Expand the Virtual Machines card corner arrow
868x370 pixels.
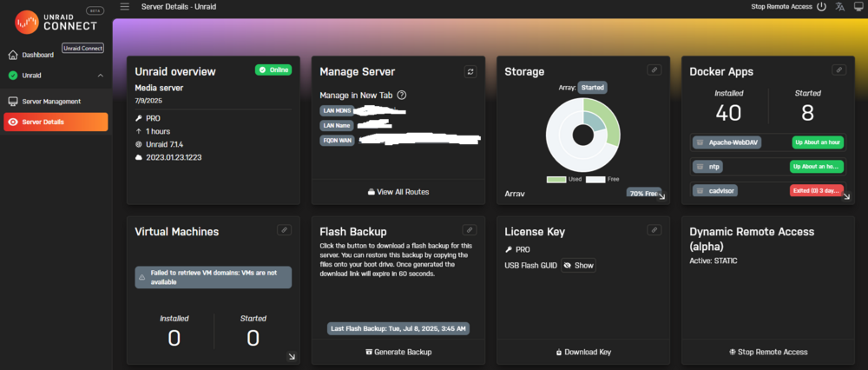292,357
